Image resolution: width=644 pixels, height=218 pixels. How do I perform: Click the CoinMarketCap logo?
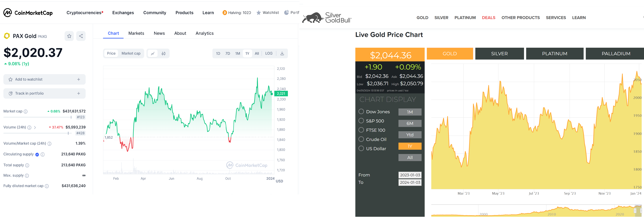28,13
